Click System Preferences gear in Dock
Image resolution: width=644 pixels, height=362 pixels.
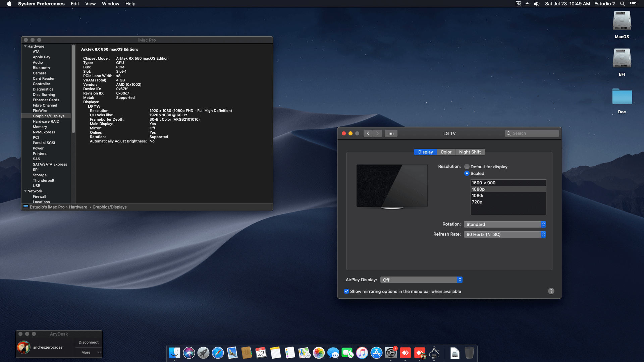pos(391,353)
